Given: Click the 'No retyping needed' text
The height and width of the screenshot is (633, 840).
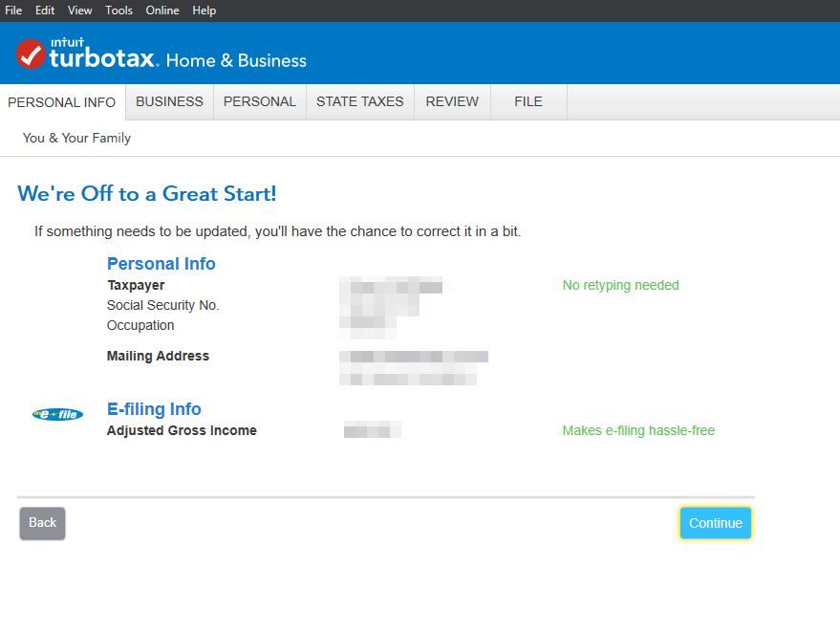Looking at the screenshot, I should point(621,285).
